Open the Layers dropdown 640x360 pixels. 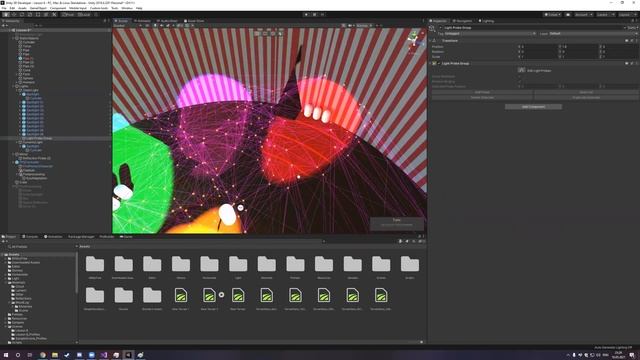pyautogui.click(x=605, y=14)
